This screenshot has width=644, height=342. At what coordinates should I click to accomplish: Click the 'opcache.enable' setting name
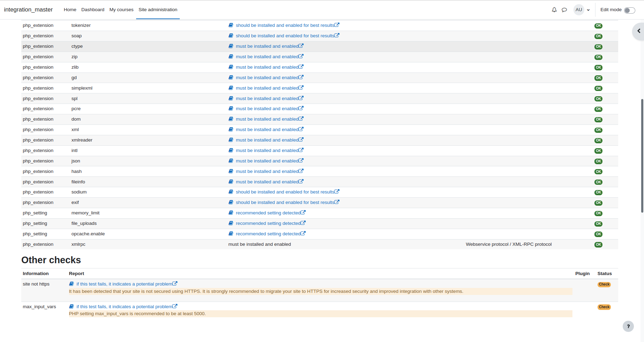[88, 234]
